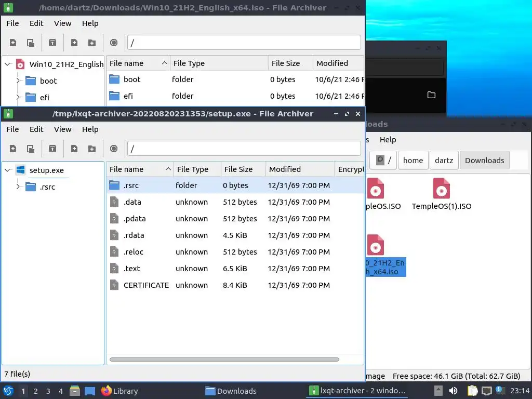Select the .text file row
The width and height of the screenshot is (532, 399).
[235, 269]
